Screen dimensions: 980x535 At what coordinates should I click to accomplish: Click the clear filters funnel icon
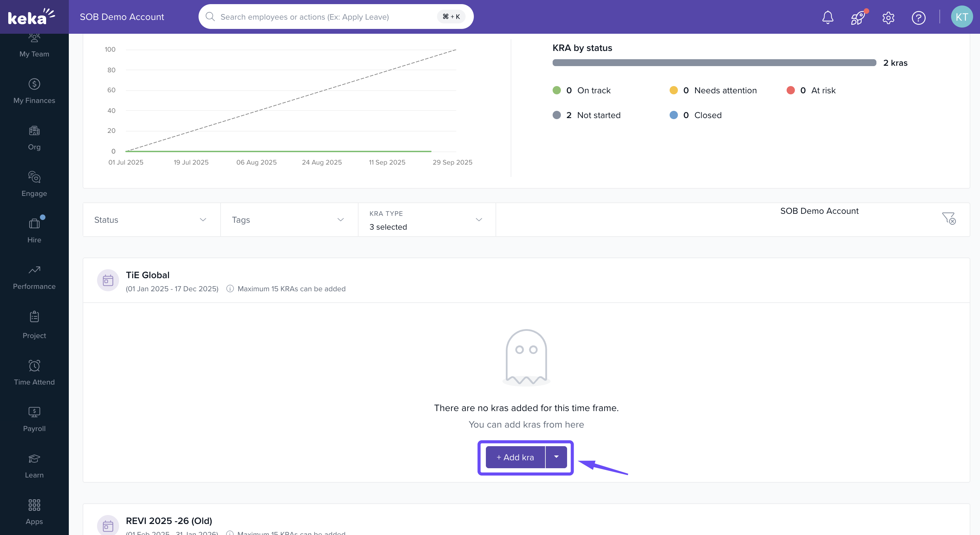coord(948,218)
